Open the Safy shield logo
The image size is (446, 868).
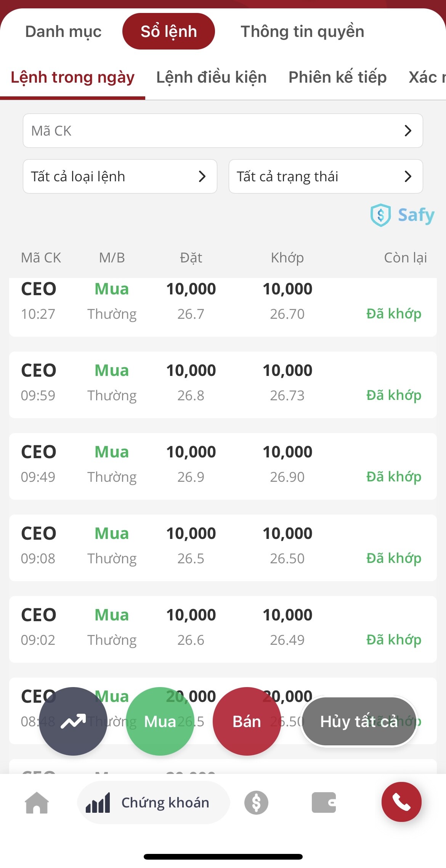402,215
